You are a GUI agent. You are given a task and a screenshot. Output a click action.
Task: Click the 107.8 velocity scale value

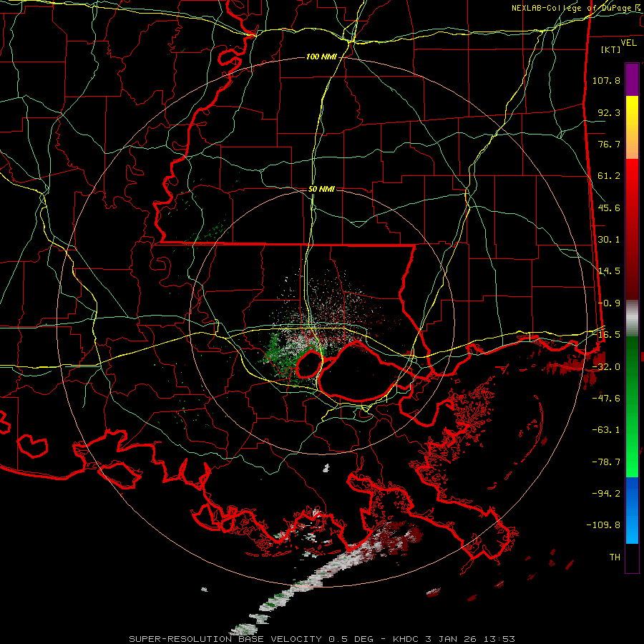pyautogui.click(x=606, y=80)
